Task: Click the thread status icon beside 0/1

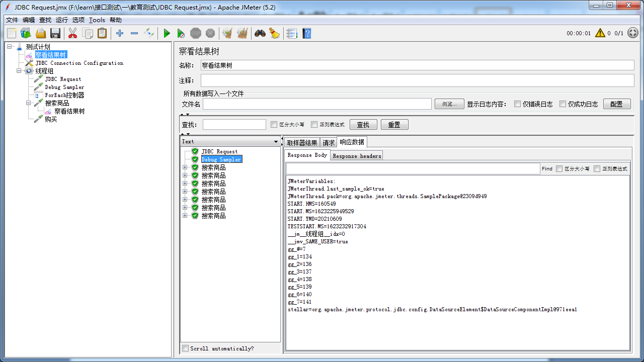Action: (x=633, y=33)
